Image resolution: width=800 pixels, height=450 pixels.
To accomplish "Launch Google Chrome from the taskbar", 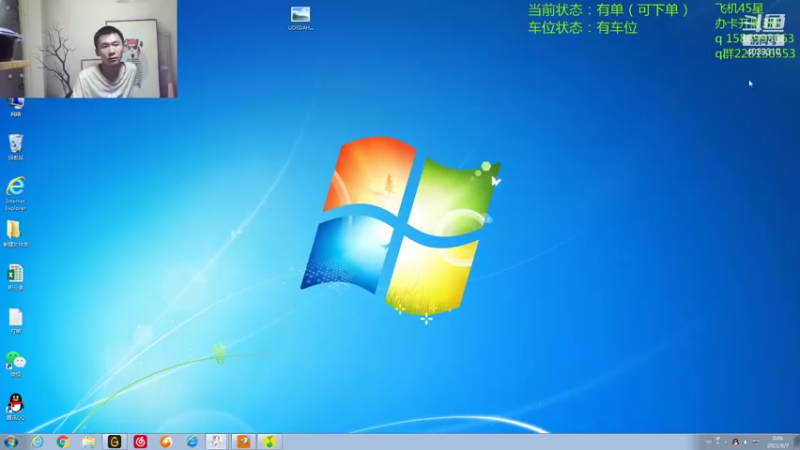I will [63, 442].
